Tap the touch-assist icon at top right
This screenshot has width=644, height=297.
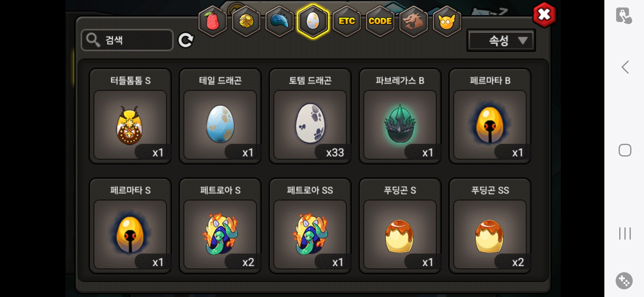(624, 16)
